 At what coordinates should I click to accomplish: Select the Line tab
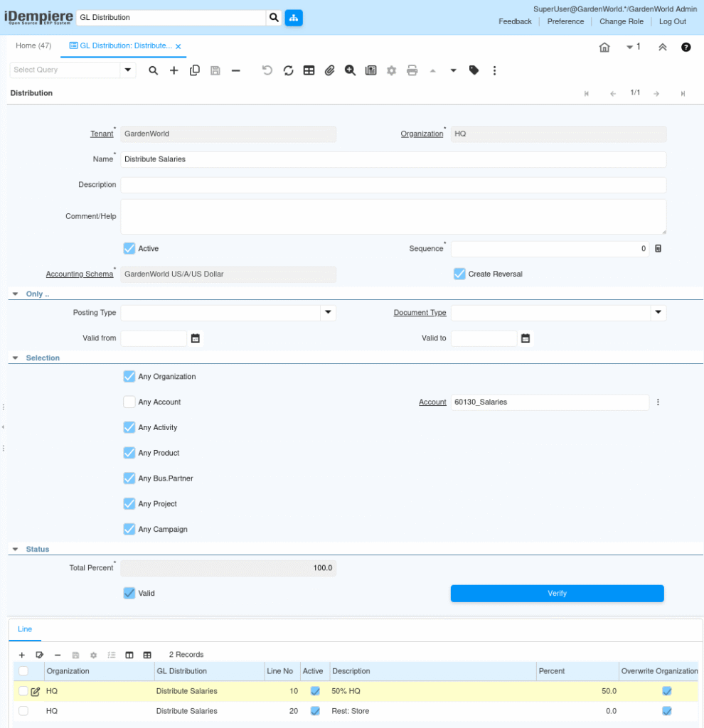(x=25, y=629)
